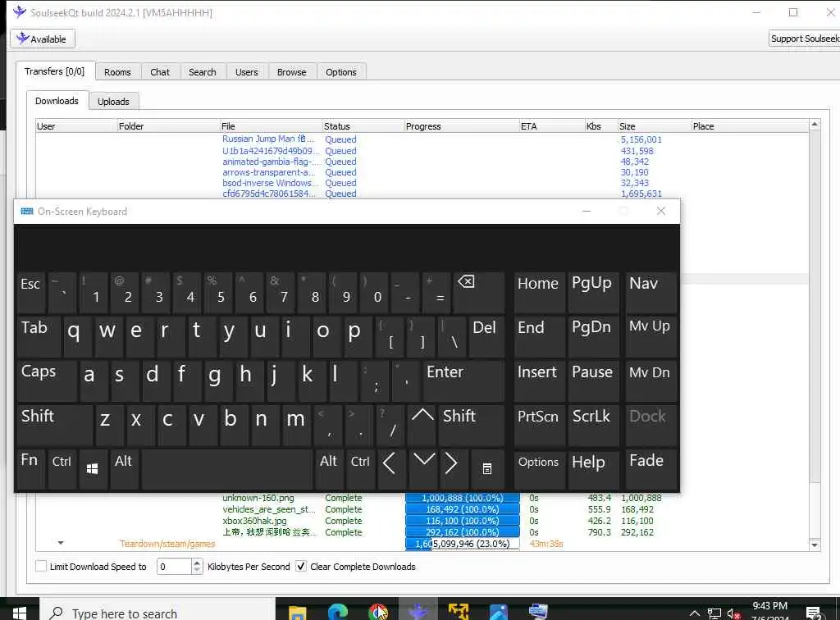840x620 pixels.
Task: Click the left arrow key on keyboard
Action: pos(391,469)
